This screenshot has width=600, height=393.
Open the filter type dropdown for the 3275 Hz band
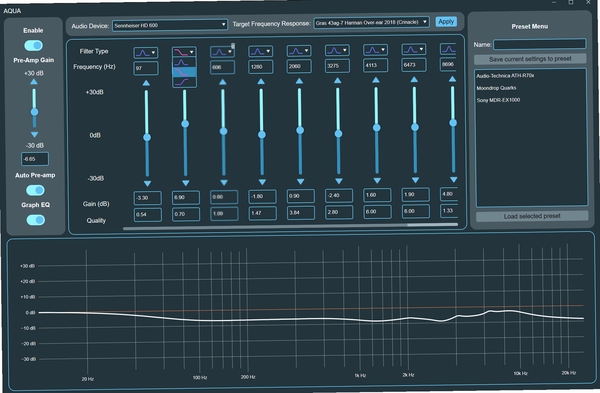coord(337,50)
